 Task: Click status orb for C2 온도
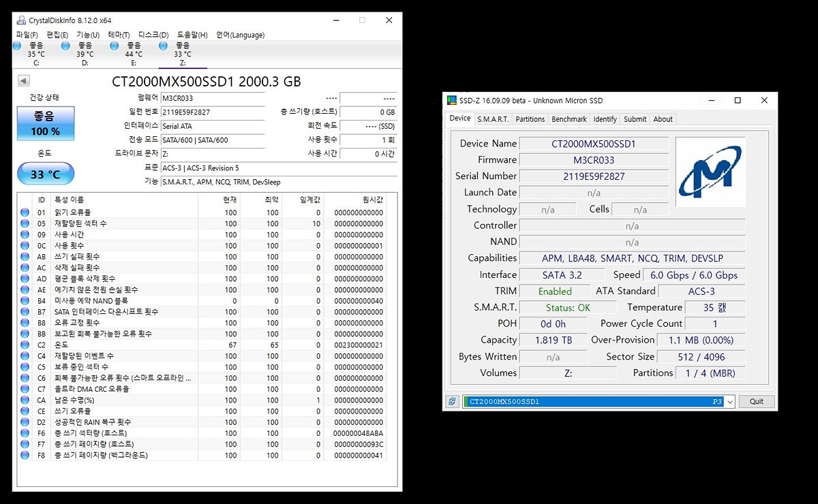click(x=25, y=345)
